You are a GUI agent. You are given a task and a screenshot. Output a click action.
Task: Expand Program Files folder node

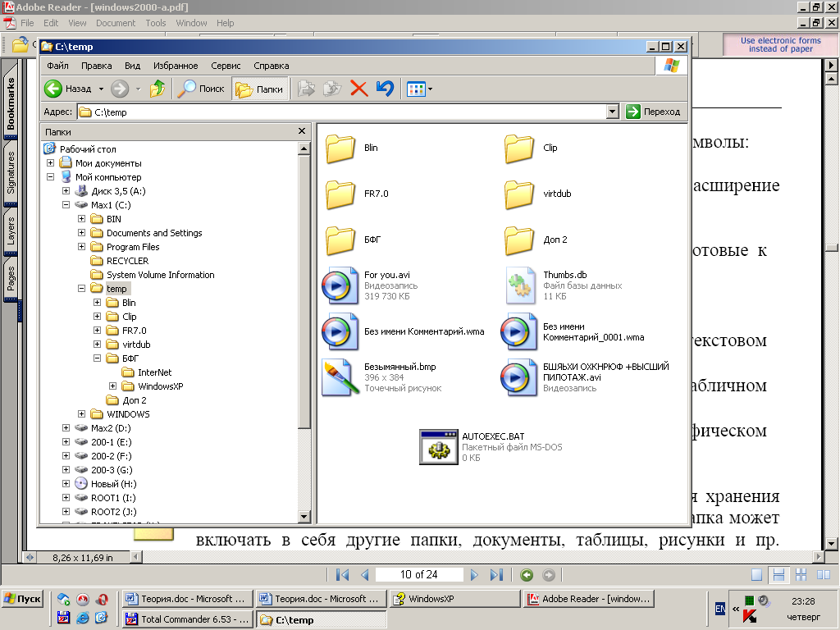(81, 246)
